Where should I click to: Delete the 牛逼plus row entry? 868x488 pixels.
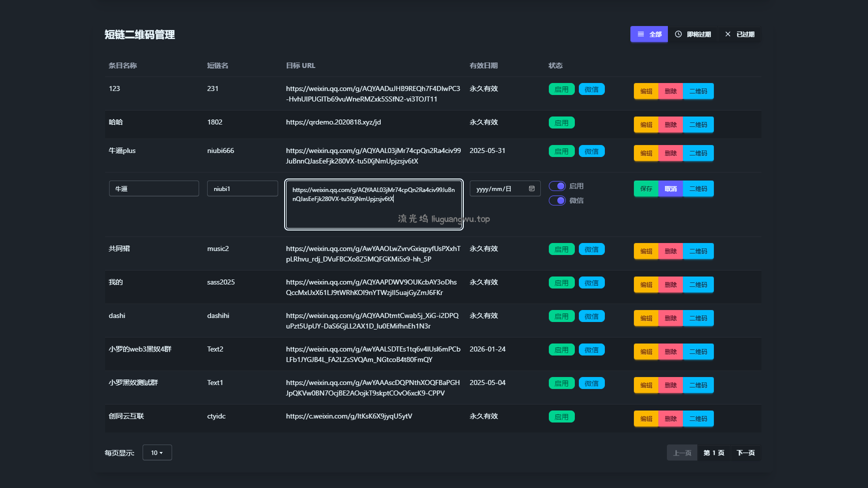(670, 153)
